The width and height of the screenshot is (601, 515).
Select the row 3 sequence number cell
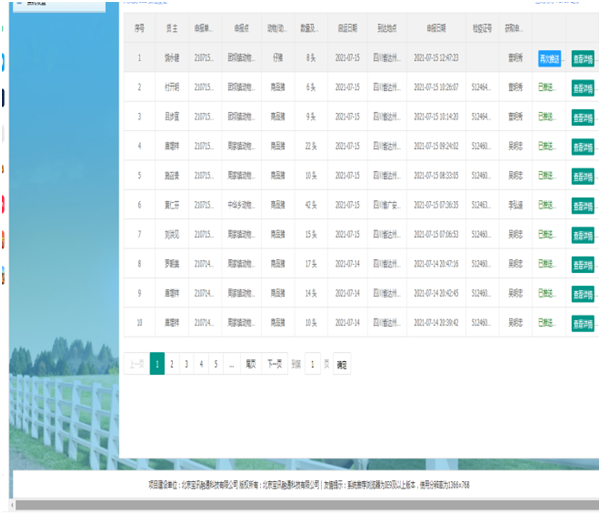(140, 118)
